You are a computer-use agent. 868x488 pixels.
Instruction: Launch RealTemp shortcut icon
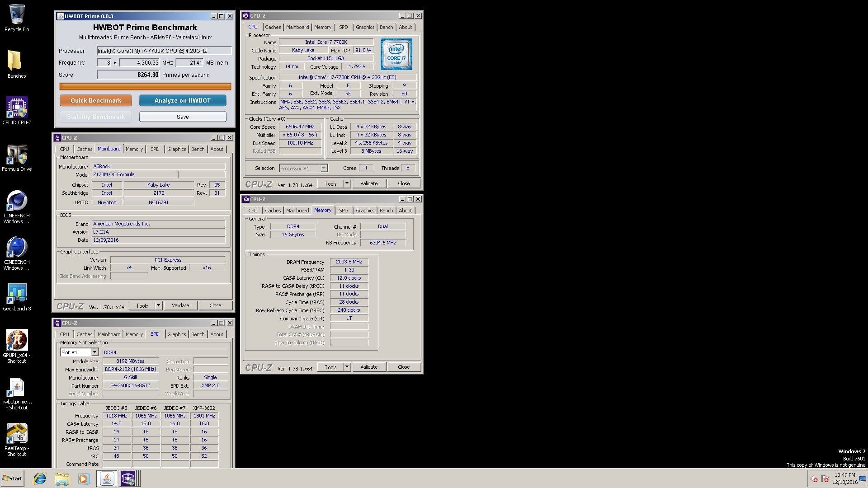pos(17,439)
